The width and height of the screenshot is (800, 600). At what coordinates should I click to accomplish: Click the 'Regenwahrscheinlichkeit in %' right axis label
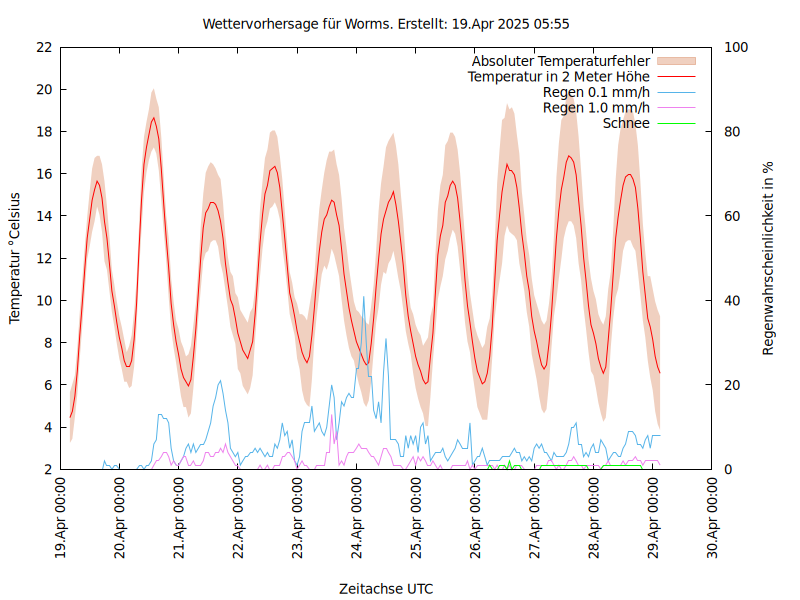click(x=769, y=257)
